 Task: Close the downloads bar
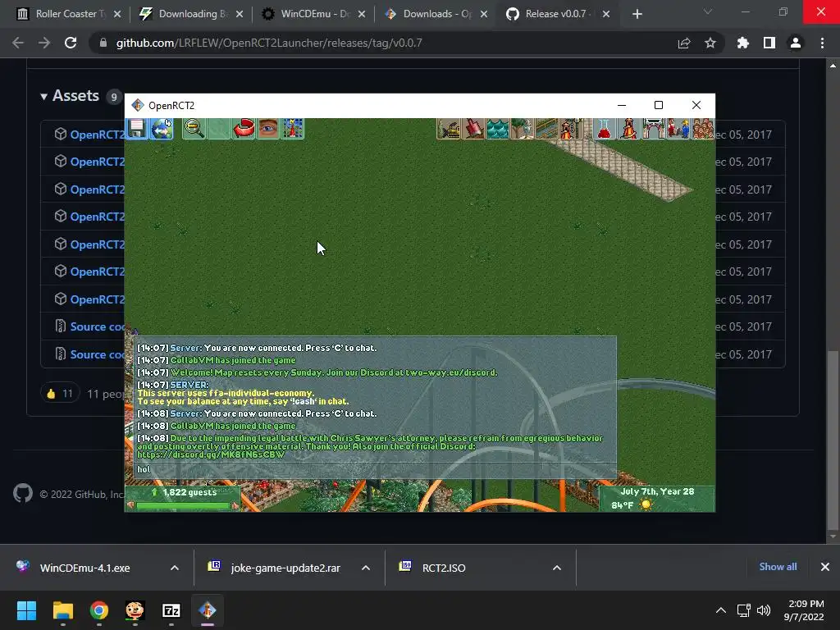click(x=825, y=567)
